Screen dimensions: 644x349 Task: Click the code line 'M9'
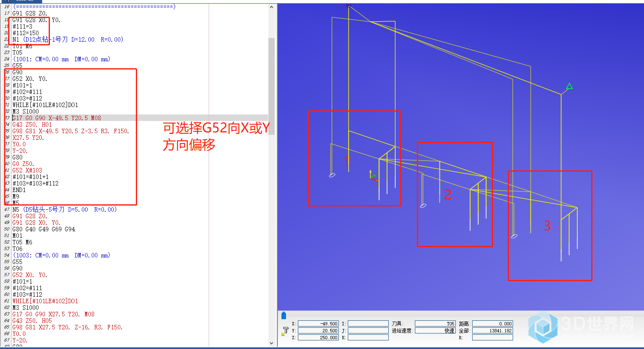(x=16, y=197)
